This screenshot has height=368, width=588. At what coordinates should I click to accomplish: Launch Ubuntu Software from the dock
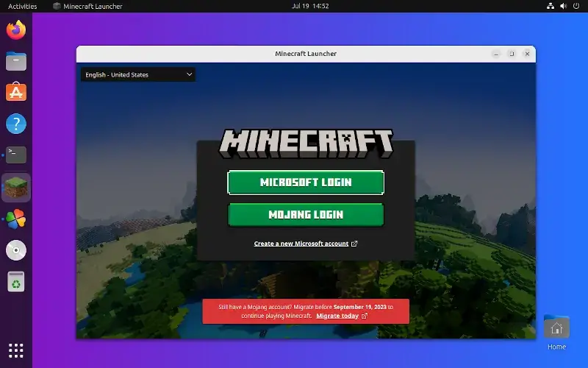pos(16,92)
